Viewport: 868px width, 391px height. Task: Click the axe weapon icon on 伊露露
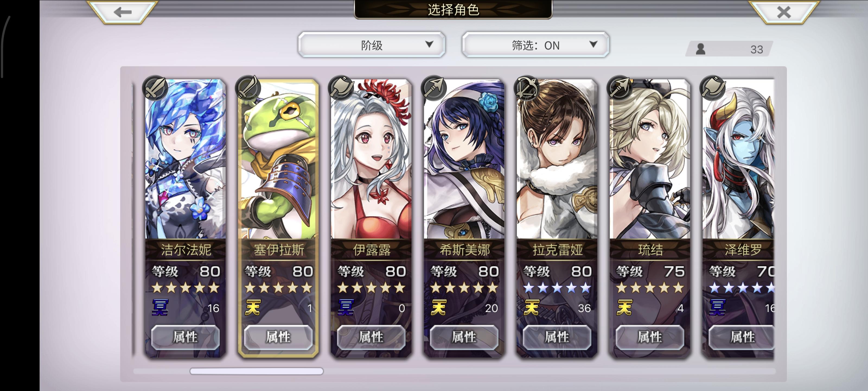pyautogui.click(x=341, y=88)
